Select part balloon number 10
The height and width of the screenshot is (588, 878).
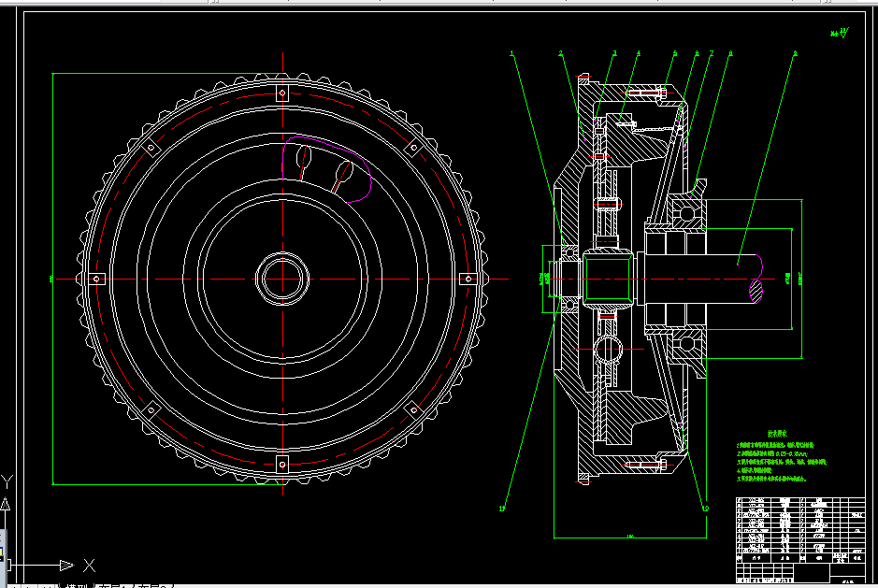click(x=705, y=509)
